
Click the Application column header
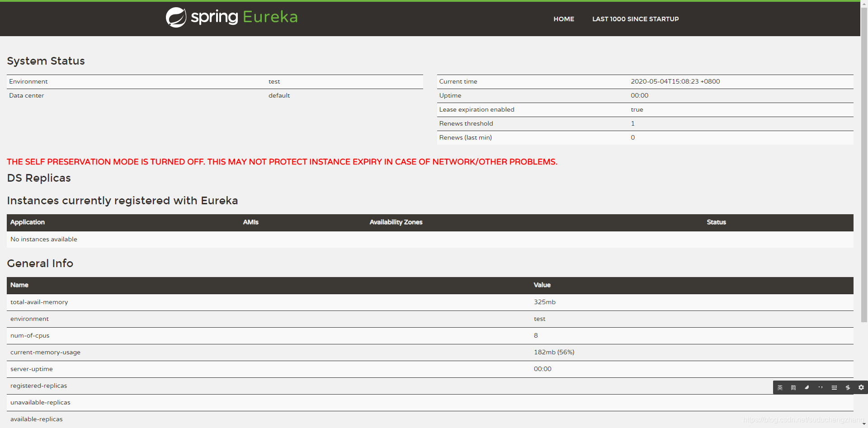point(28,222)
